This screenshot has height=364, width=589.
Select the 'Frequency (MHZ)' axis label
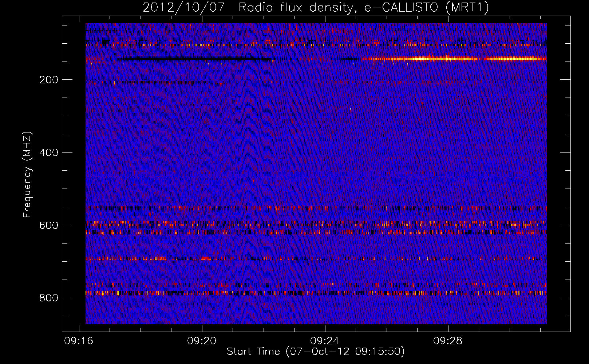(27, 175)
